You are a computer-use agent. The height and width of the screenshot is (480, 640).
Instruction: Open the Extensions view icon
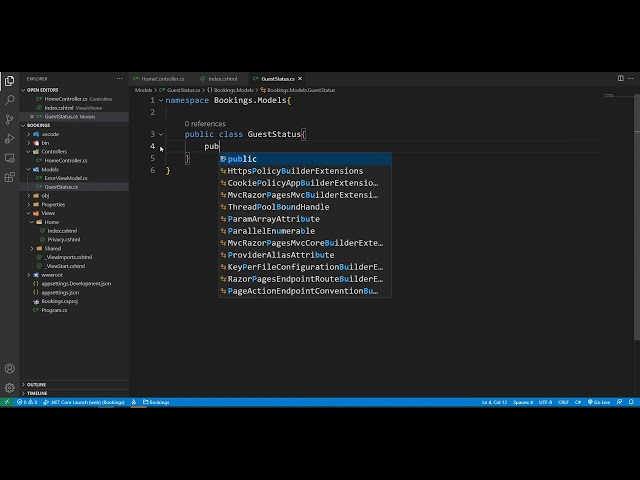9,177
